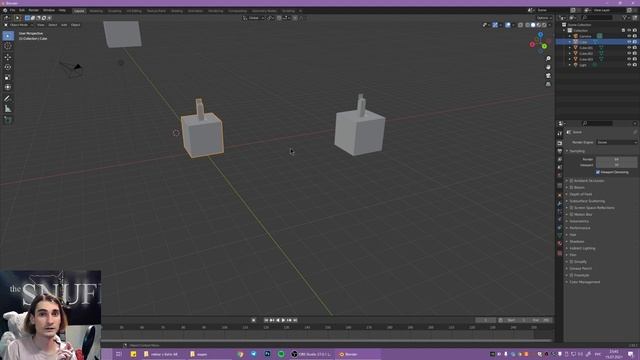Toggle the Viewport Denoising checkbox
This screenshot has width=640, height=360.
598,172
